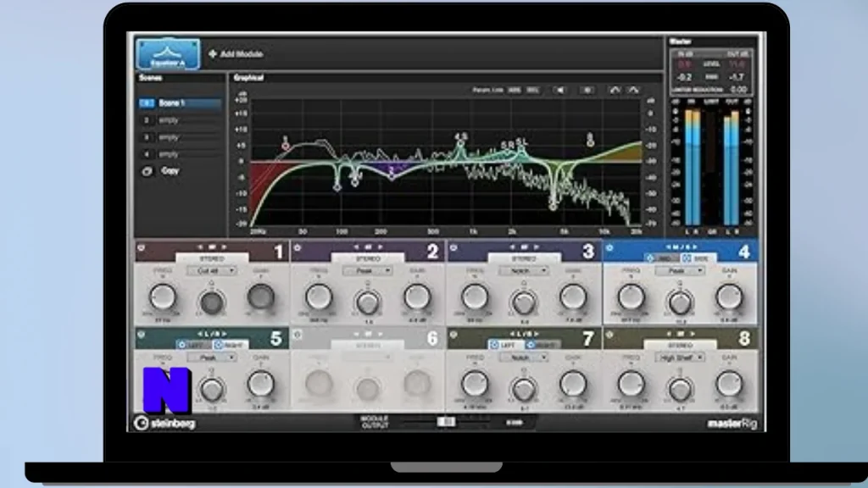
Task: Click band 1 next channel mode arrow
Action: 224,247
